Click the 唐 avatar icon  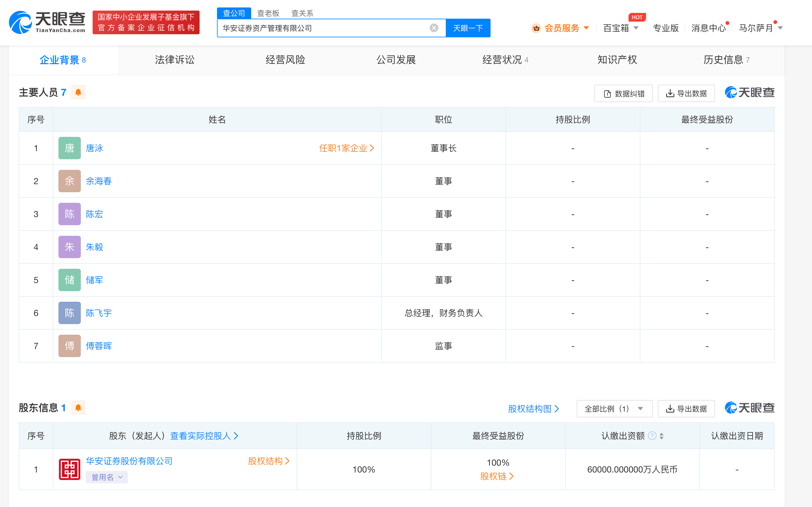[x=69, y=148]
